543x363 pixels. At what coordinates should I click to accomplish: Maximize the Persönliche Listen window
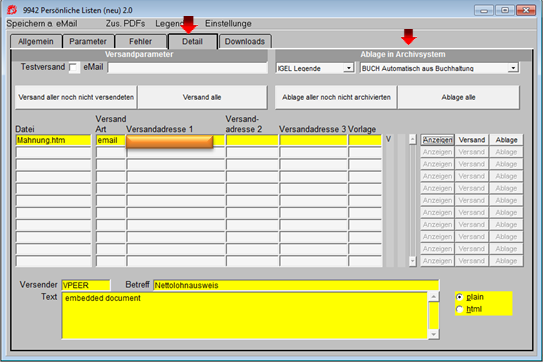tap(505, 10)
